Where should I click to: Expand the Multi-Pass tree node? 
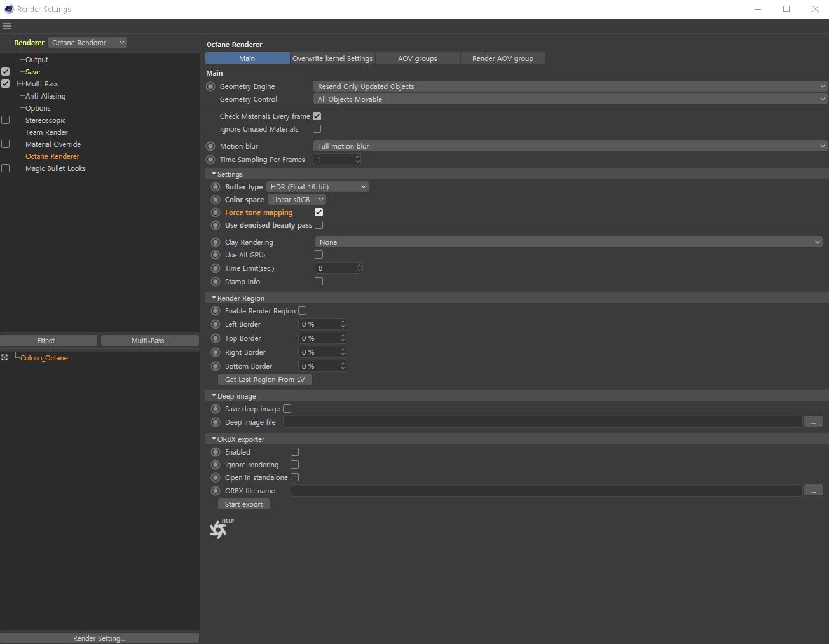click(x=20, y=84)
